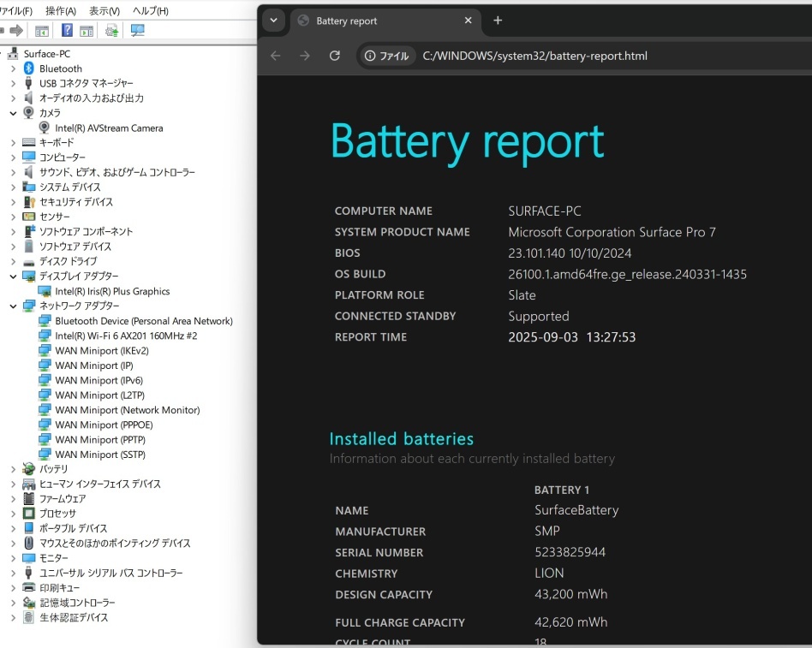The image size is (812, 648).
Task: Click the バッテリ category icon
Action: click(x=29, y=469)
